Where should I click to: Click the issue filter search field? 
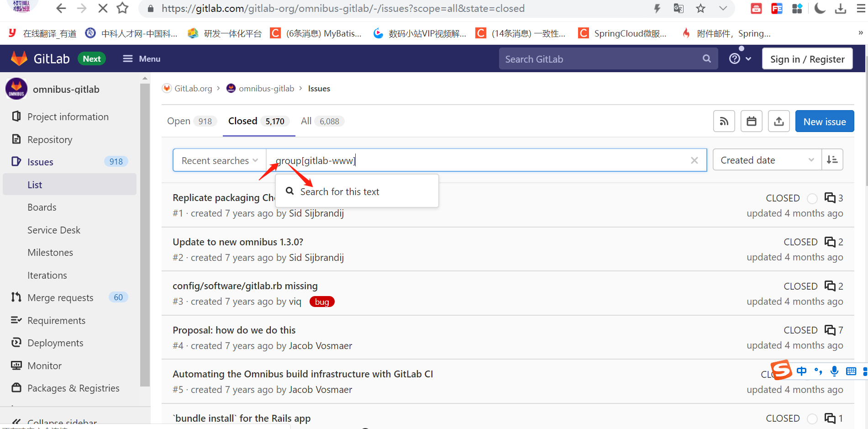tap(479, 160)
